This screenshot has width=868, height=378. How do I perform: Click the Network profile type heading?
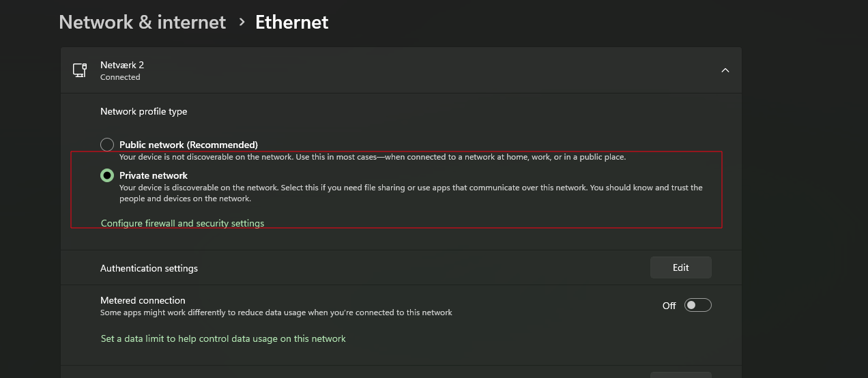(143, 111)
